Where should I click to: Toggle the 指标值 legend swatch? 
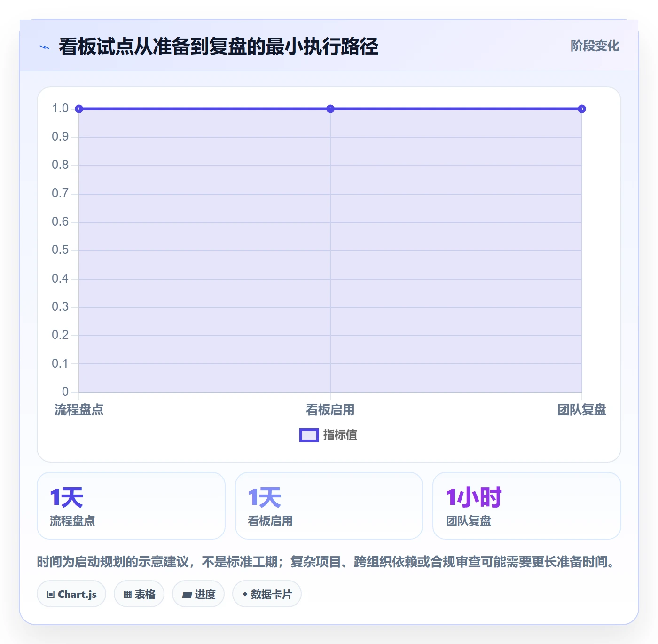click(309, 435)
